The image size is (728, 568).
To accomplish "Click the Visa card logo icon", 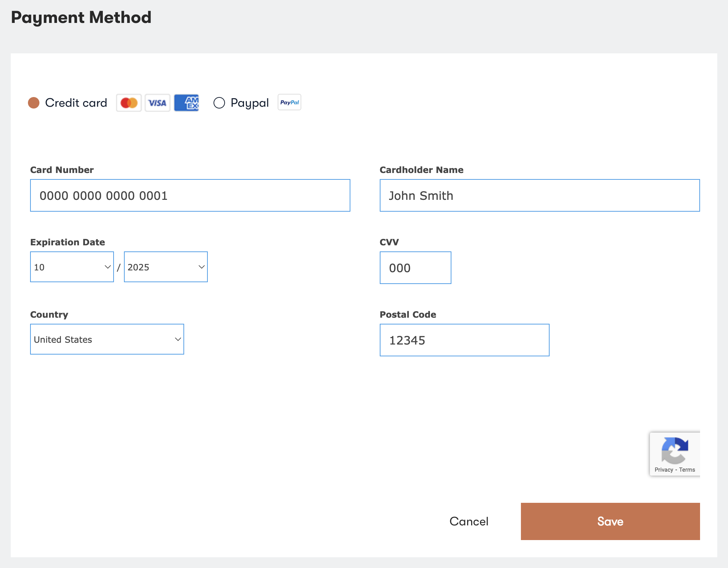I will (158, 103).
